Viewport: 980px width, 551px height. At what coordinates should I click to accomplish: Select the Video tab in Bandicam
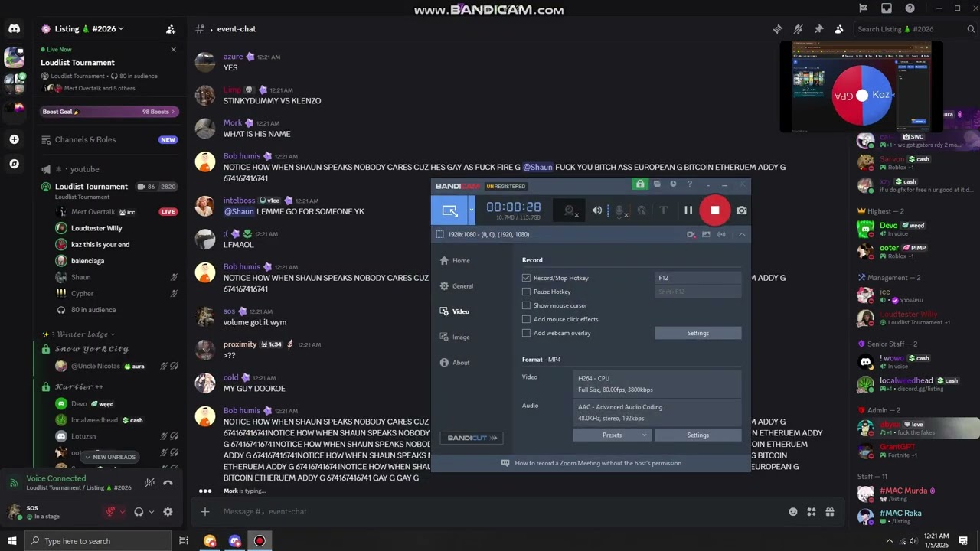click(x=455, y=311)
